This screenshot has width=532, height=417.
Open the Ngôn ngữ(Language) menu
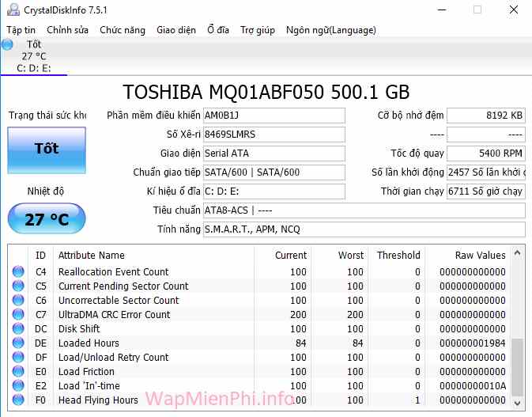pos(331,30)
